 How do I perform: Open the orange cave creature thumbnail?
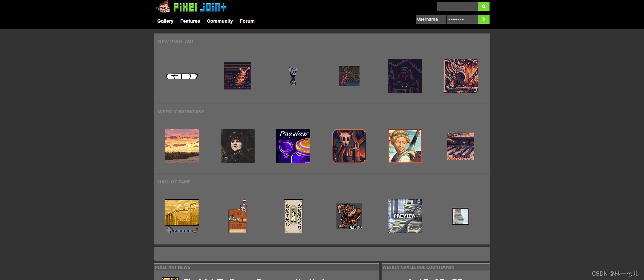point(461,76)
